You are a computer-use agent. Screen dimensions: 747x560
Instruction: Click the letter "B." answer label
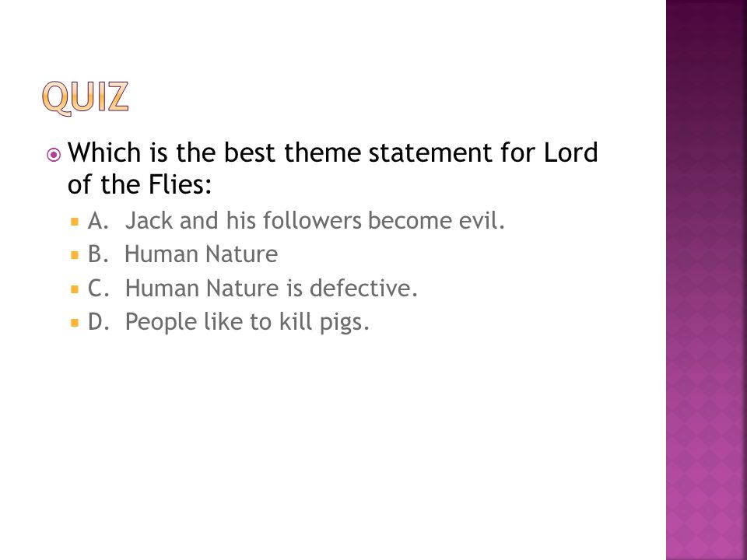pyautogui.click(x=98, y=254)
